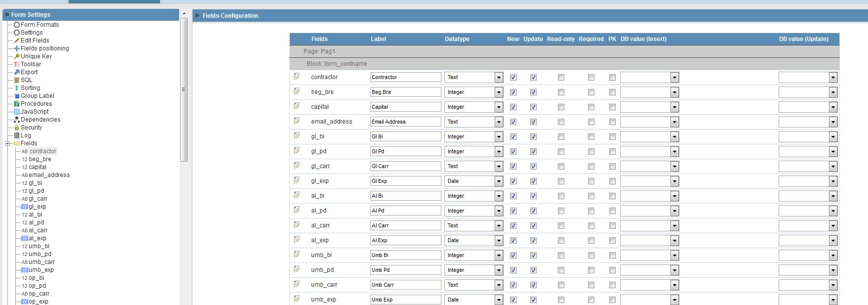This screenshot has height=305, width=868.
Task: Click date type icon of gl_exp tree item
Action: click(25, 207)
